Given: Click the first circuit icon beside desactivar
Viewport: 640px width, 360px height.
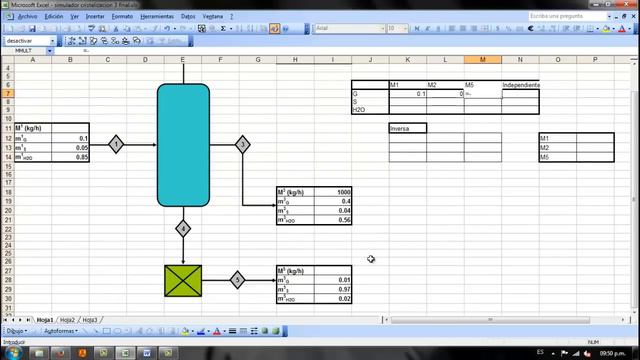Looking at the screenshot, I should 72,41.
